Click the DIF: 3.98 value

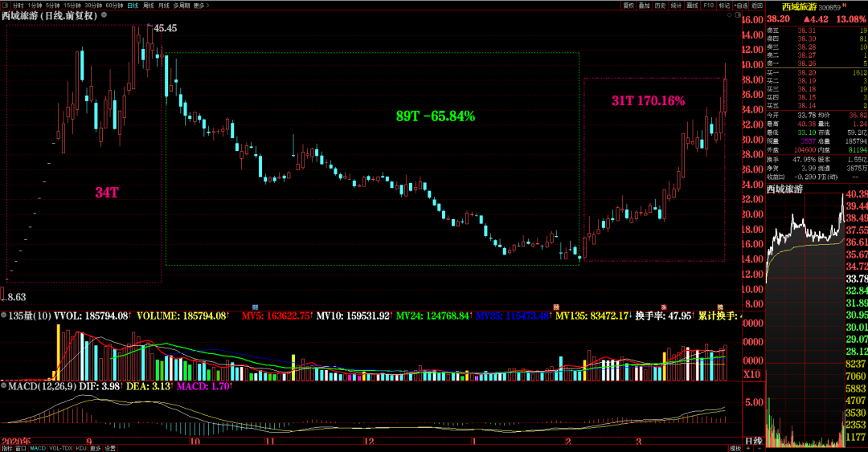[100, 386]
